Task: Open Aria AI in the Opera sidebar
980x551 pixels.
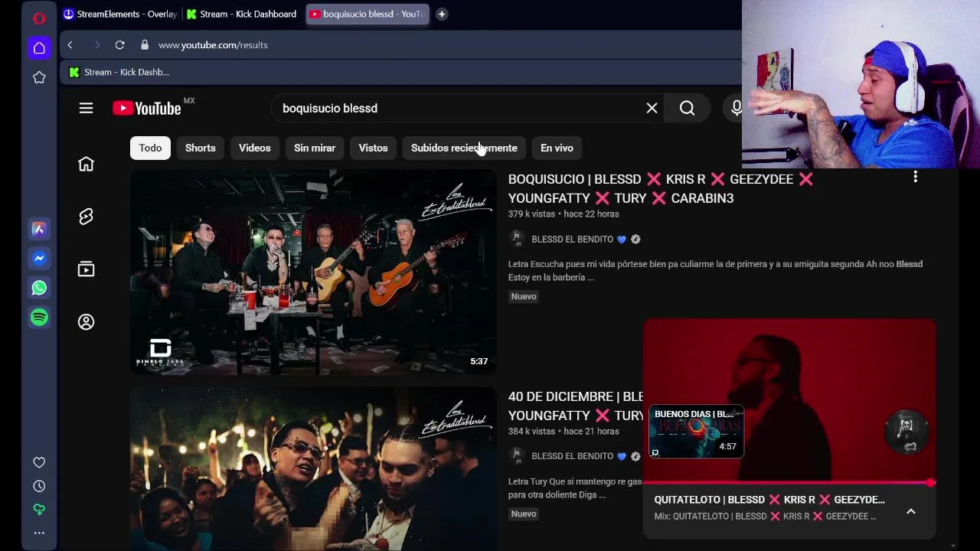Action: click(39, 229)
